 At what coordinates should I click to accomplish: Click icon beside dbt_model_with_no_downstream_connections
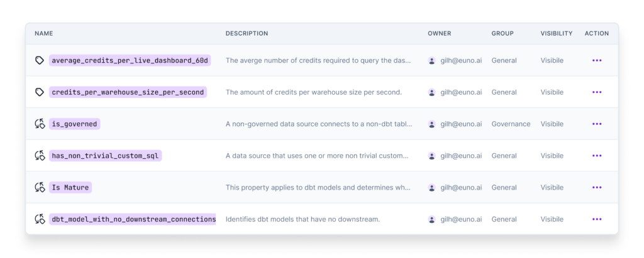[x=40, y=220]
